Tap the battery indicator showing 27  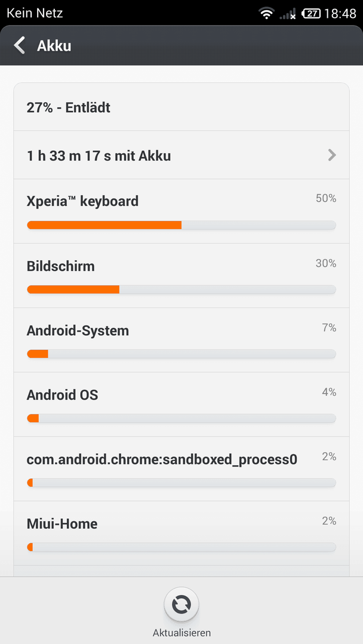pyautogui.click(x=311, y=14)
